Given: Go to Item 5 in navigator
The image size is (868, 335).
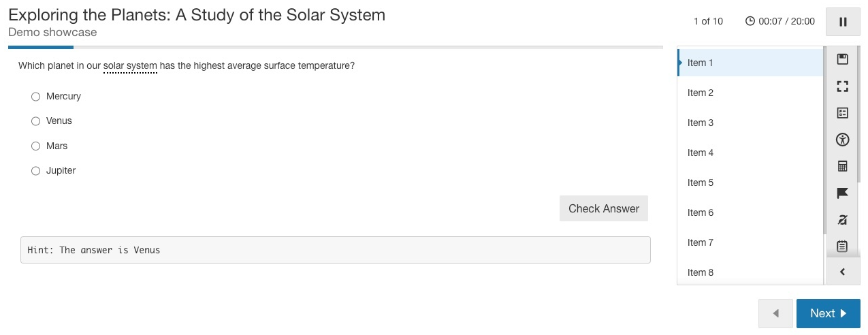Looking at the screenshot, I should [x=701, y=182].
